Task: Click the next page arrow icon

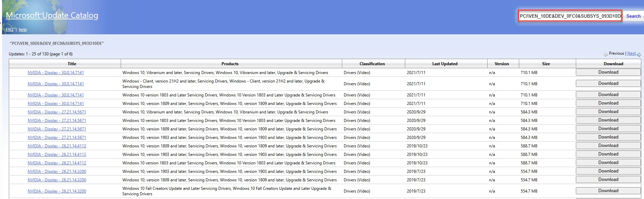Action: [639, 54]
